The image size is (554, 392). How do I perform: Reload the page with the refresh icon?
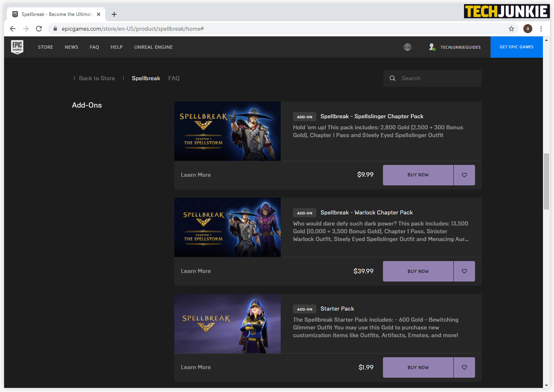39,29
